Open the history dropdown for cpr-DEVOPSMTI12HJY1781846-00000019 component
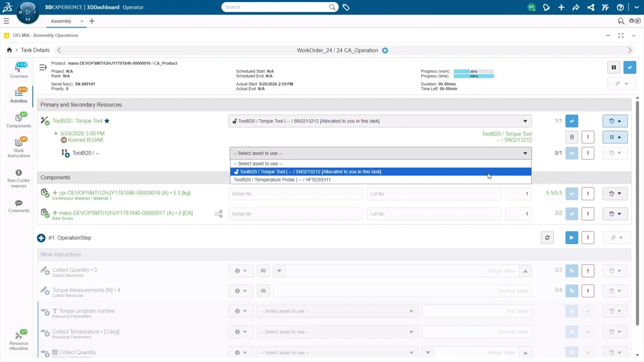This screenshot has width=644, height=362. click(615, 194)
